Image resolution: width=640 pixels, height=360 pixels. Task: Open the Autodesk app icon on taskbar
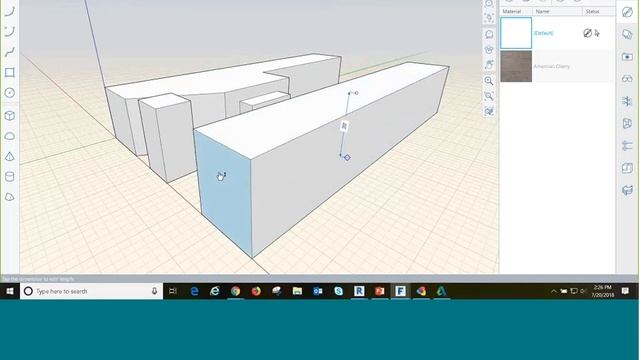(442, 291)
